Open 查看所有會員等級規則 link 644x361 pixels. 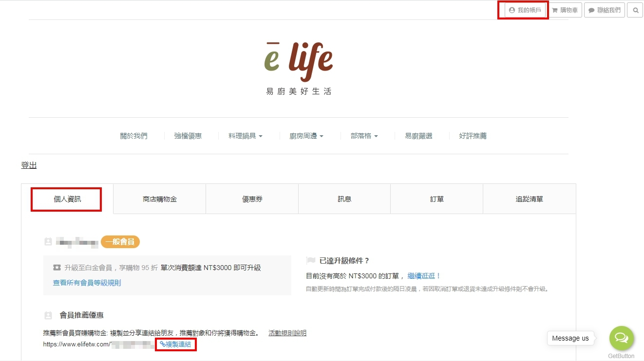[x=87, y=283]
